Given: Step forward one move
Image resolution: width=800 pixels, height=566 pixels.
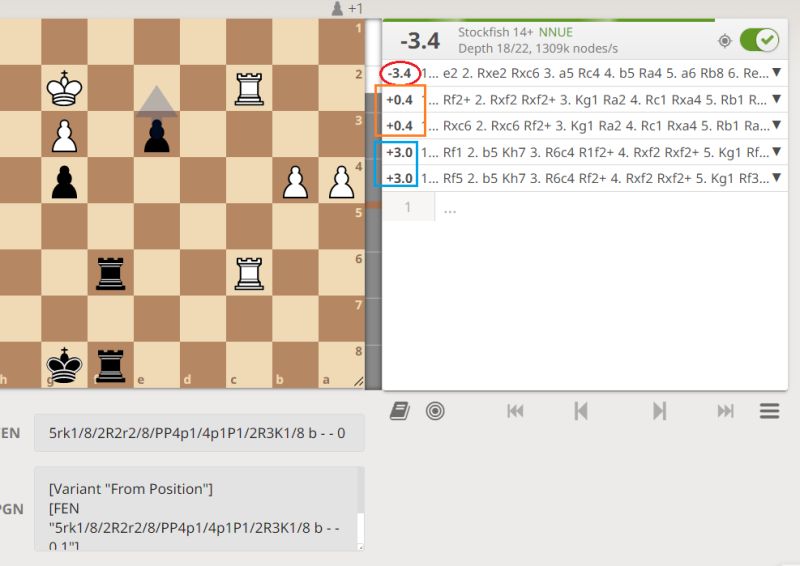Looking at the screenshot, I should point(660,411).
